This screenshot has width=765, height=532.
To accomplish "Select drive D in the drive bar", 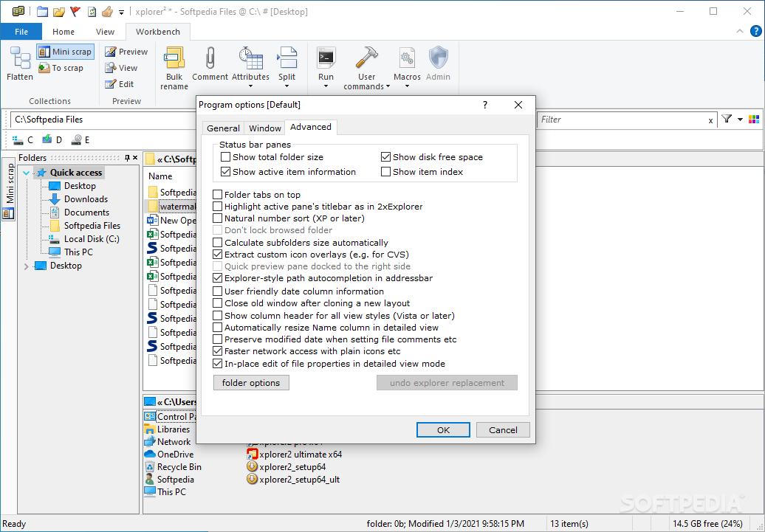I will coord(52,140).
